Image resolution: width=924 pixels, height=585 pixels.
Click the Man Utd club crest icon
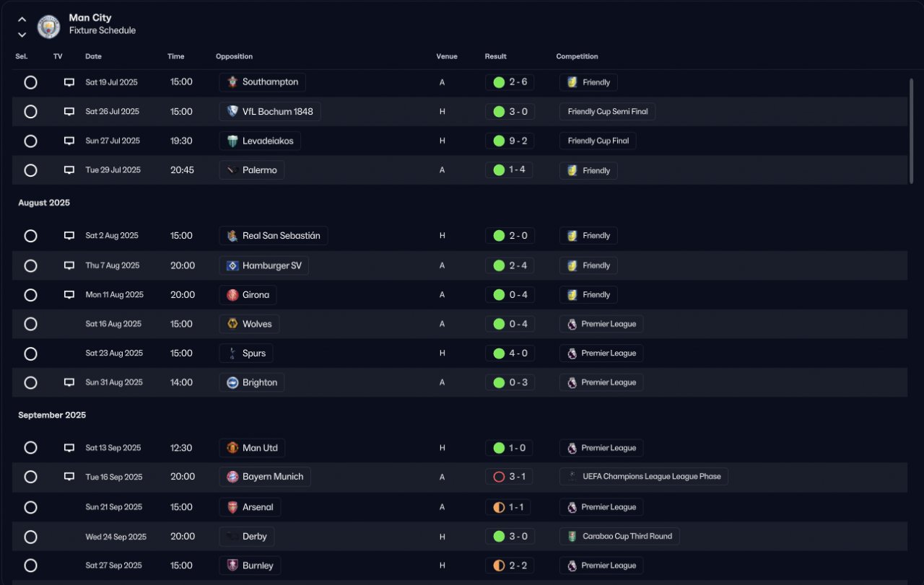pos(232,448)
